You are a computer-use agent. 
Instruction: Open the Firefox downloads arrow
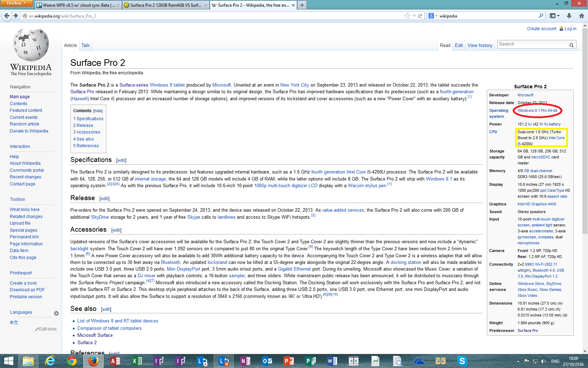pyautogui.click(x=569, y=16)
